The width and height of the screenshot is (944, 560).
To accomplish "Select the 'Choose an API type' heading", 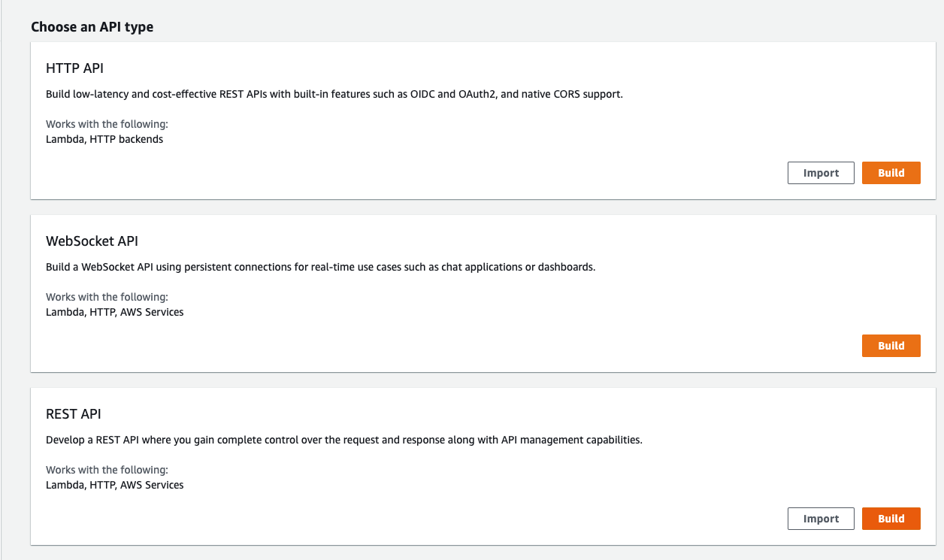I will (92, 27).
